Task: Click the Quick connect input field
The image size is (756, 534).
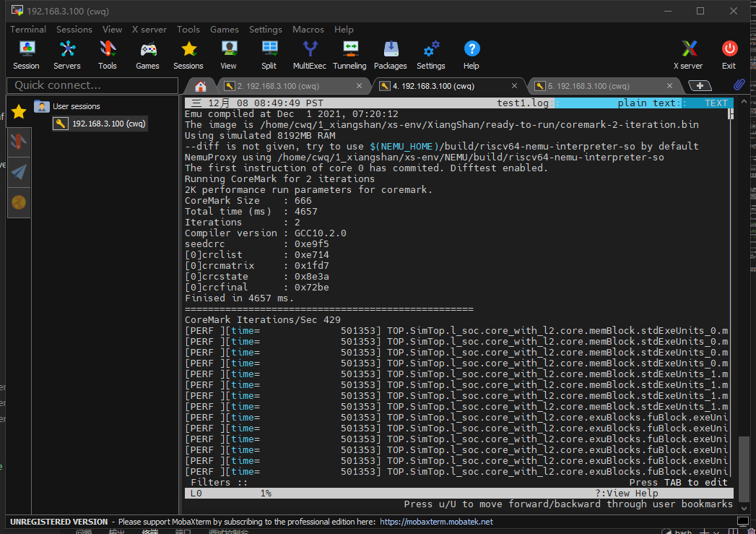Action: pyautogui.click(x=92, y=85)
